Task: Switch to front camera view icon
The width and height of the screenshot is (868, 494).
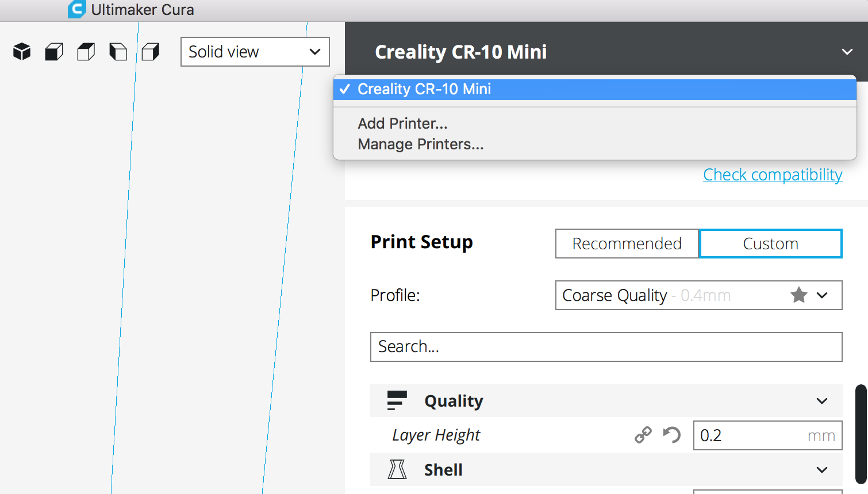Action: [x=54, y=52]
